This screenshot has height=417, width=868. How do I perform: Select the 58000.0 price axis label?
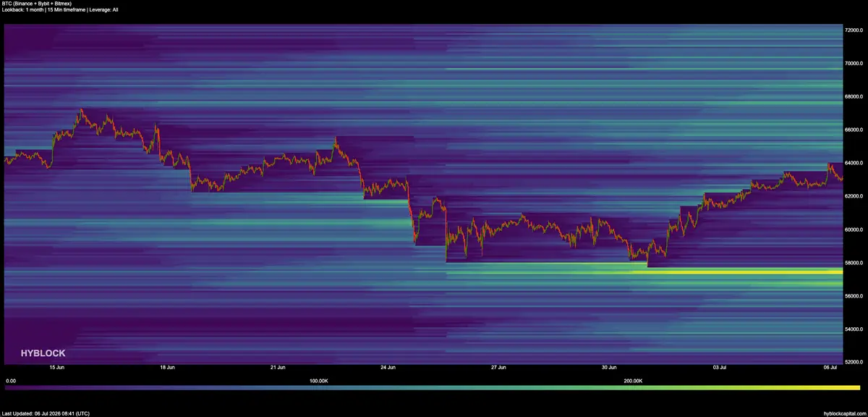click(x=854, y=263)
